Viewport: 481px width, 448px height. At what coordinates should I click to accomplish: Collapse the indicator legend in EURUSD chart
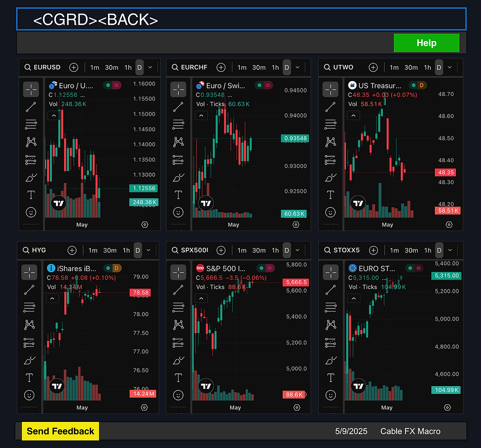point(54,116)
